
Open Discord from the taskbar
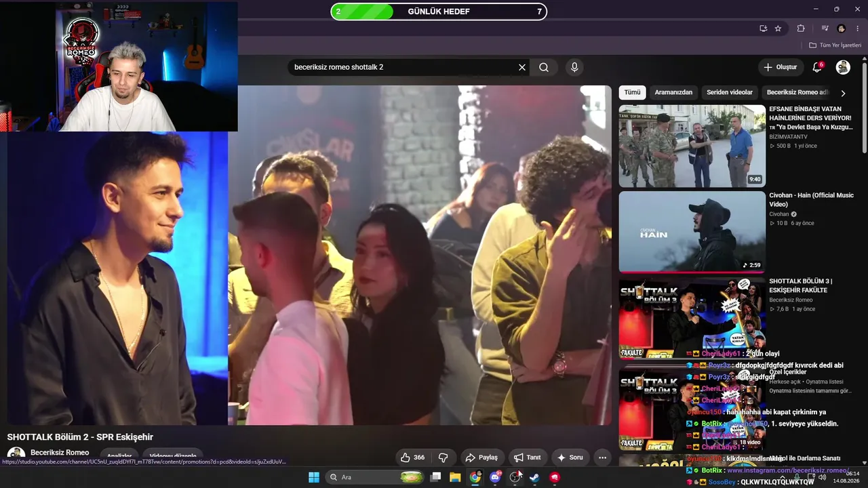[x=495, y=477]
